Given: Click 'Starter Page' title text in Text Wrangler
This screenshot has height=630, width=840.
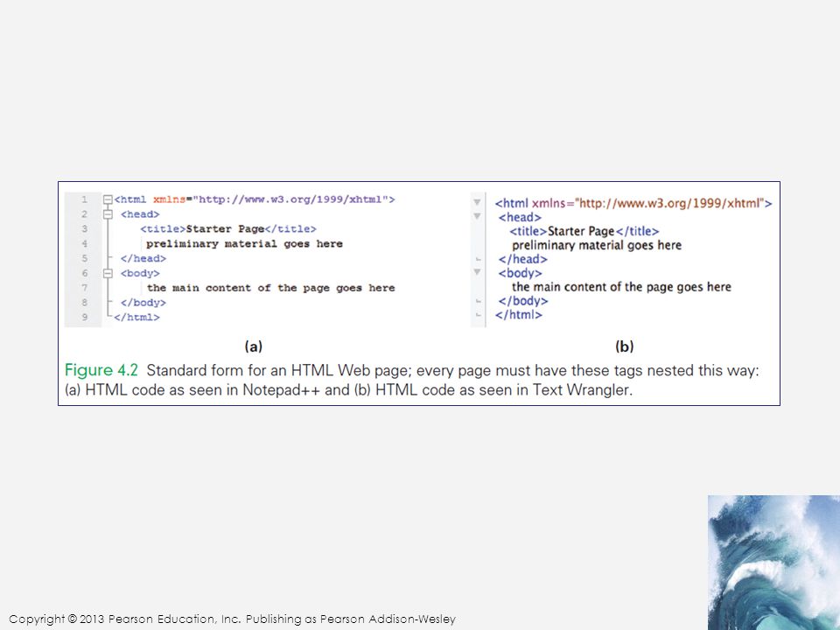Looking at the screenshot, I should point(581,231).
